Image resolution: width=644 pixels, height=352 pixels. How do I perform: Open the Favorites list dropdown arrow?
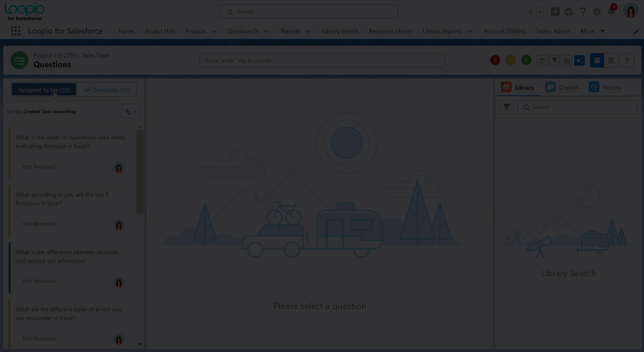(x=540, y=12)
